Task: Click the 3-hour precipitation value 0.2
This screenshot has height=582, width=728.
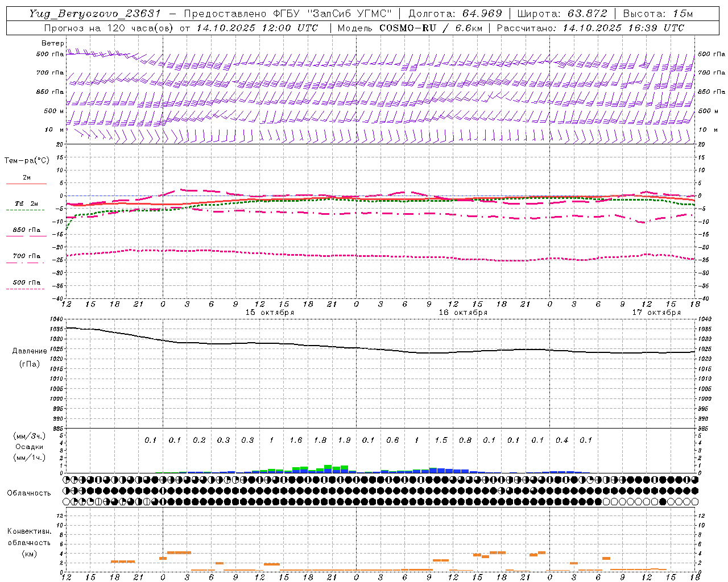Action: coord(199,440)
